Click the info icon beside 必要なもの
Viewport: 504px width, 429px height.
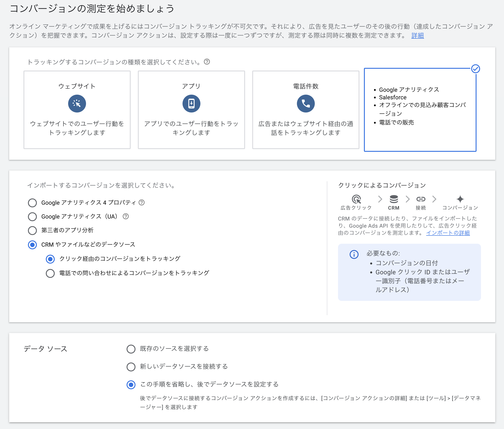[354, 254]
